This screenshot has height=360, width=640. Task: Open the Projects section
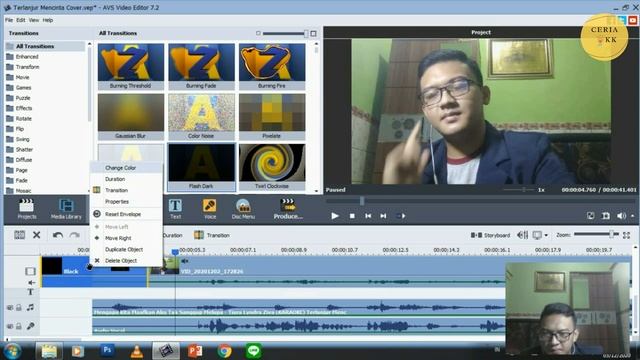(27, 209)
